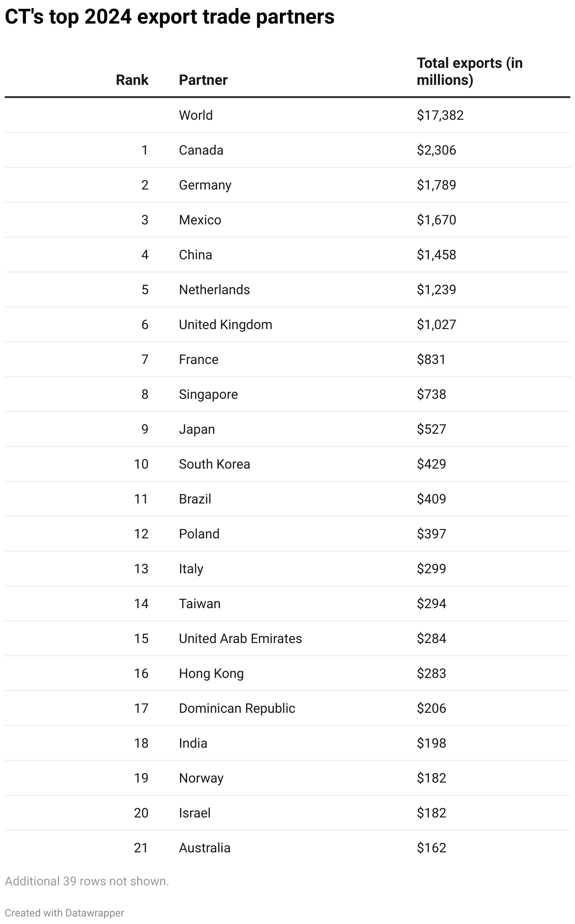Click the Singapore partner cell
Viewport: 575px width, 924px height.
(208, 394)
